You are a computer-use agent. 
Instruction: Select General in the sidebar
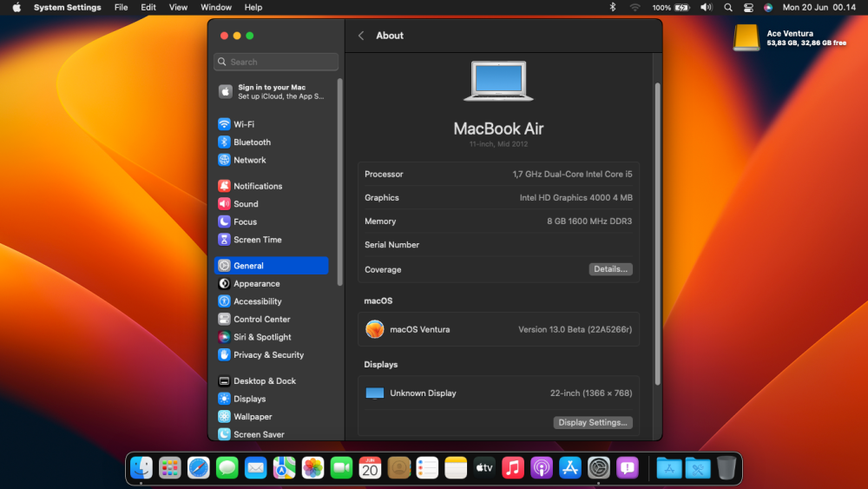coord(271,266)
